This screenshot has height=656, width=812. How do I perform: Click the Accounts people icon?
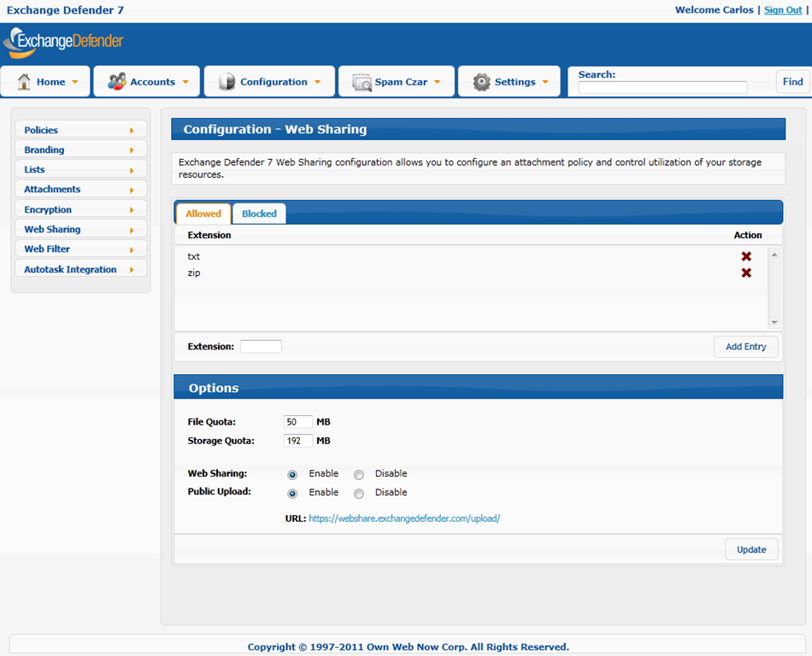click(x=116, y=82)
